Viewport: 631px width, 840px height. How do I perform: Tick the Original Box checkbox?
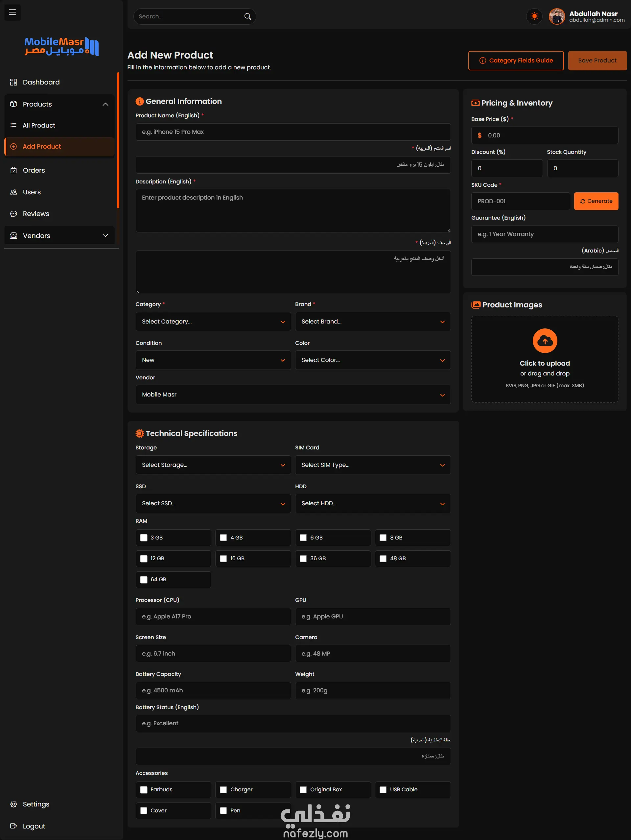coord(303,789)
